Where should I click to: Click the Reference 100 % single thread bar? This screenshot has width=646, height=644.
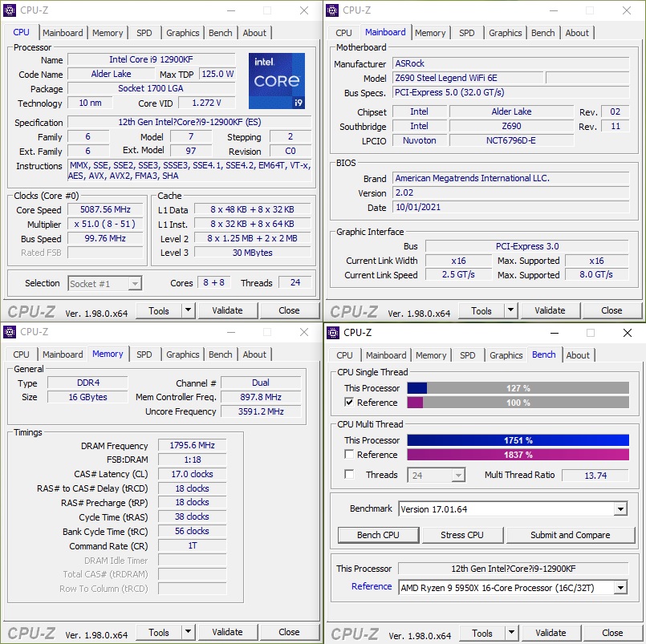pyautogui.click(x=518, y=403)
